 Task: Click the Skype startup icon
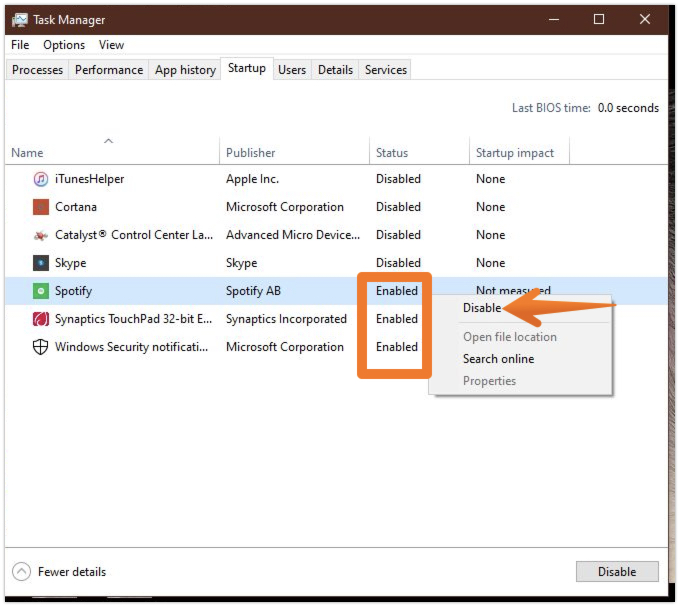pyautogui.click(x=41, y=263)
